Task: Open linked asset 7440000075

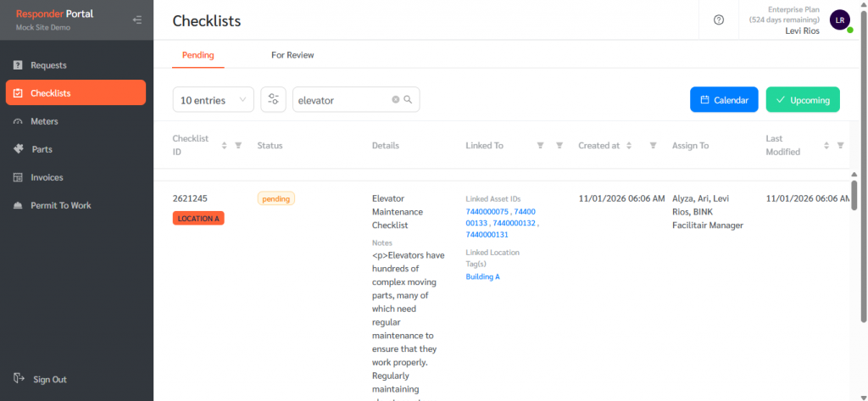Action: click(x=487, y=211)
